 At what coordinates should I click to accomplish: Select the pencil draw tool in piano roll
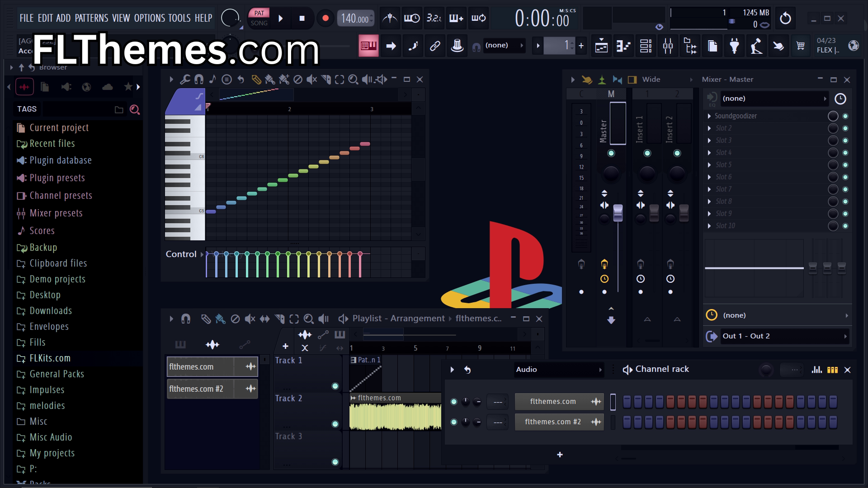click(256, 80)
